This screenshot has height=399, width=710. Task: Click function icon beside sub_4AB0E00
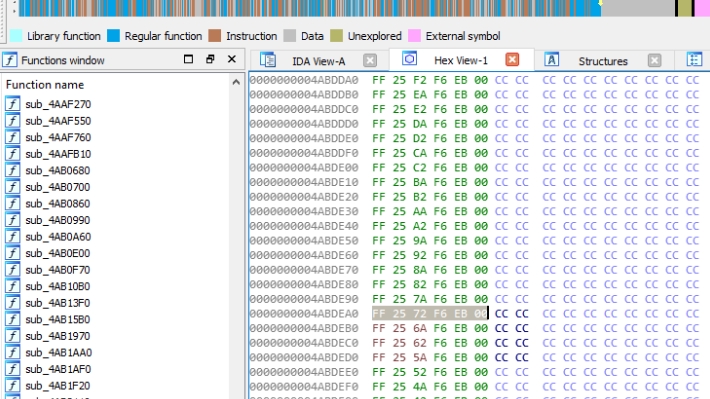point(13,253)
